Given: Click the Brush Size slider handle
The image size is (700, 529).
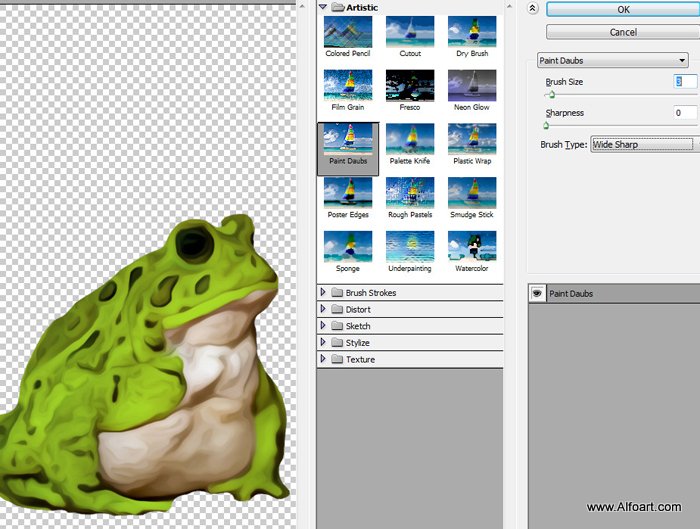Looking at the screenshot, I should point(552,94).
